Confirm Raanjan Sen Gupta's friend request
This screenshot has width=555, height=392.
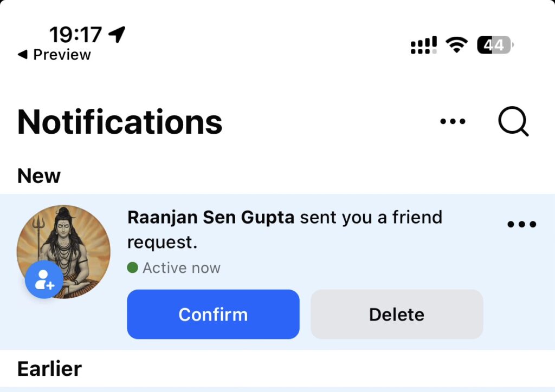(x=213, y=314)
